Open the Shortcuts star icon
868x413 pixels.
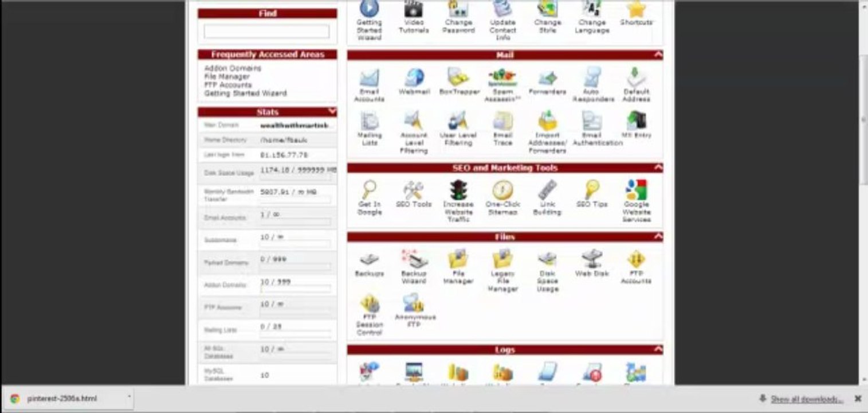pyautogui.click(x=636, y=8)
